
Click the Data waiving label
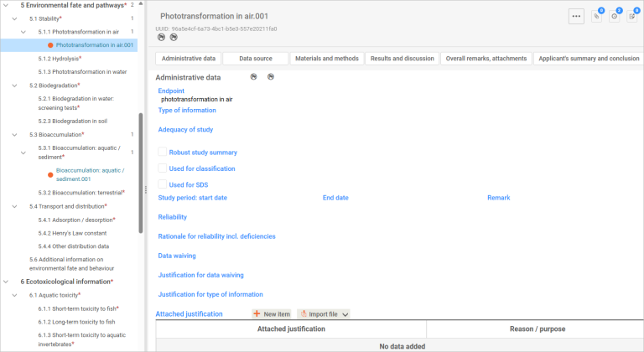(177, 256)
